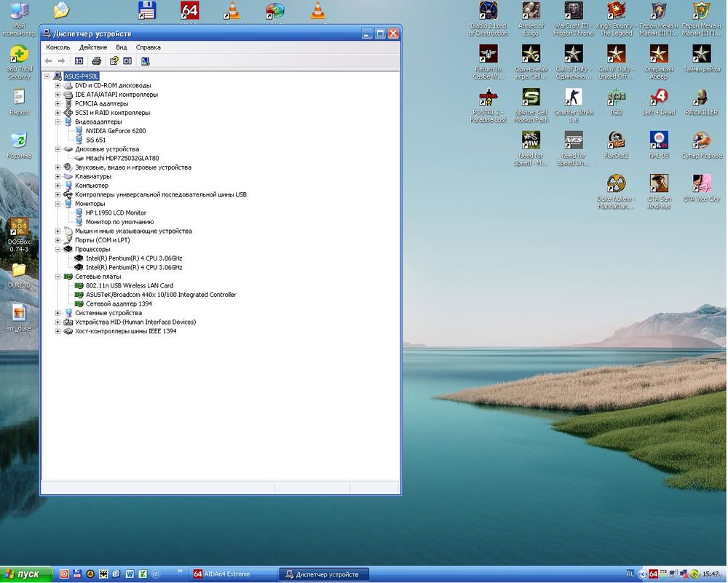Expand the Системные устройства node
728x583 pixels.
point(58,313)
